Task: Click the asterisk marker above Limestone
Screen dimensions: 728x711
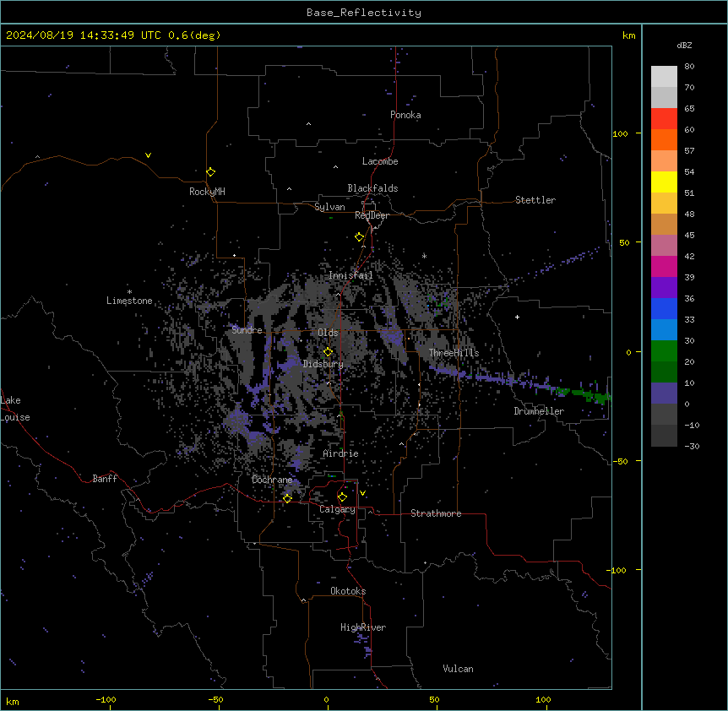Action: tap(129, 292)
